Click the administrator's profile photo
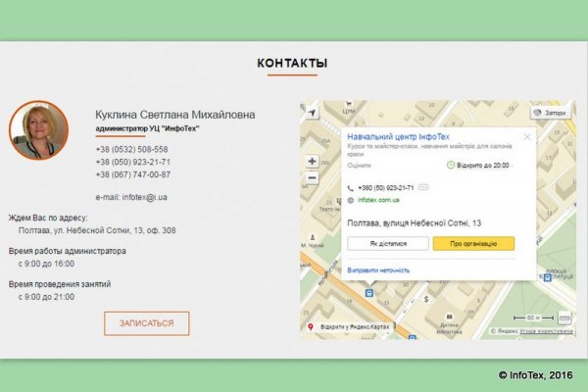The width and height of the screenshot is (588, 392). coord(38,130)
